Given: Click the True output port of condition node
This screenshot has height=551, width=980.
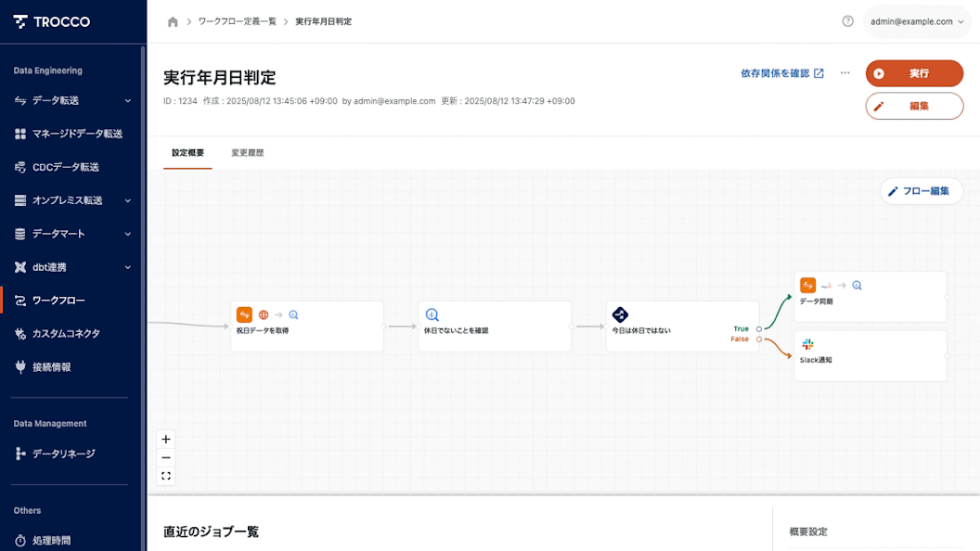Looking at the screenshot, I should [759, 328].
